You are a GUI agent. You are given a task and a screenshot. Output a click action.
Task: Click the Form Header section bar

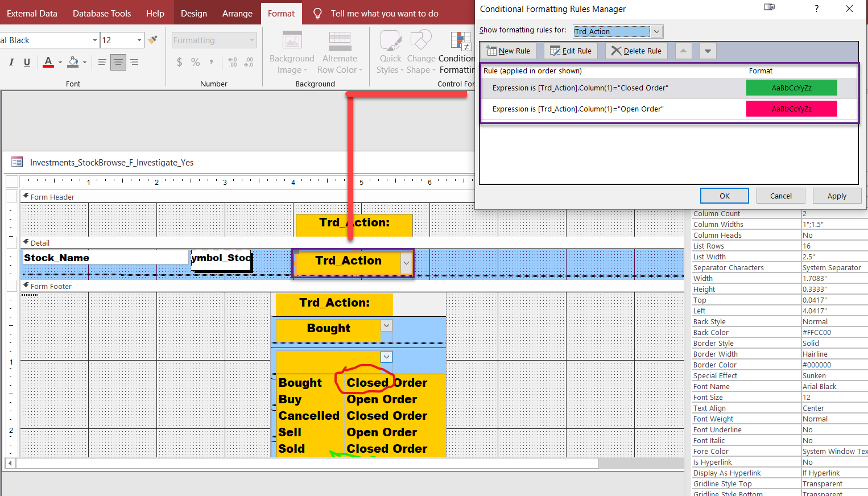(x=353, y=197)
